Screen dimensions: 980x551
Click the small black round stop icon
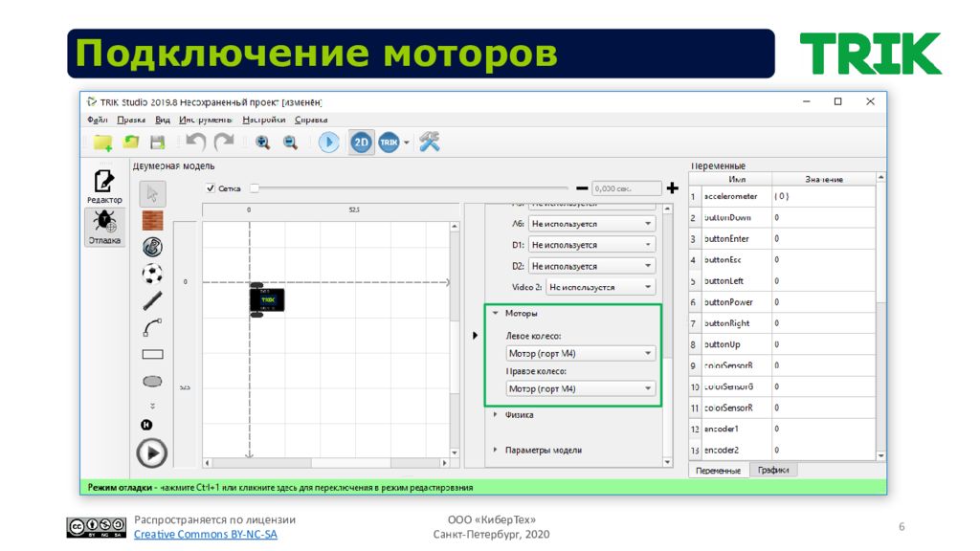(146, 425)
